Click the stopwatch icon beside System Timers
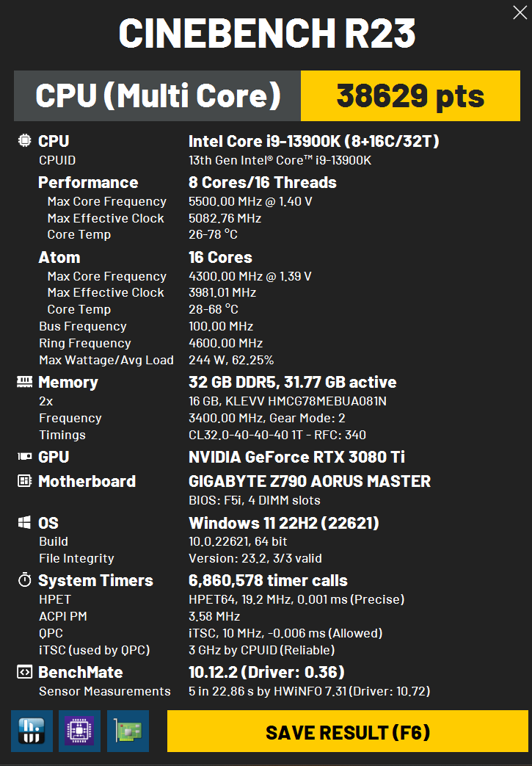The width and height of the screenshot is (532, 766). click(24, 580)
